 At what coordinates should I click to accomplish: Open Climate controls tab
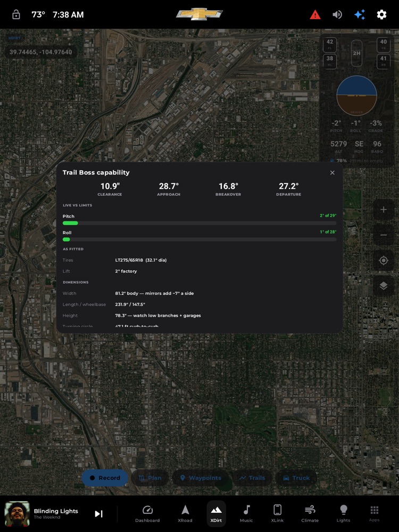(x=310, y=514)
